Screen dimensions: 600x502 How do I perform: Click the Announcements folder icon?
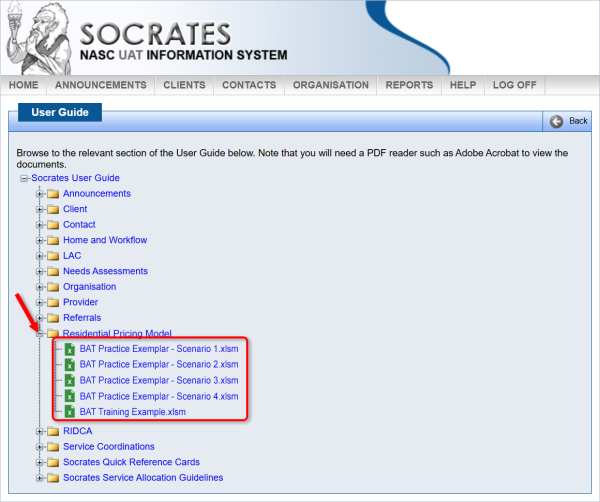coord(53,194)
